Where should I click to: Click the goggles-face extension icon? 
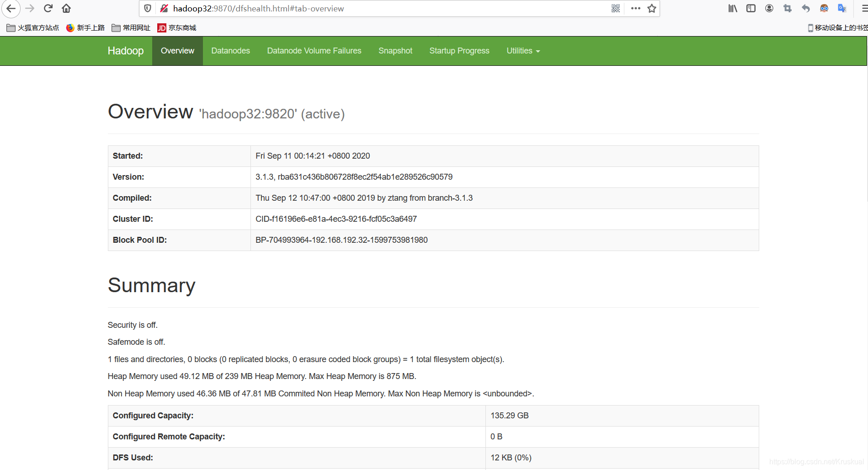[824, 8]
